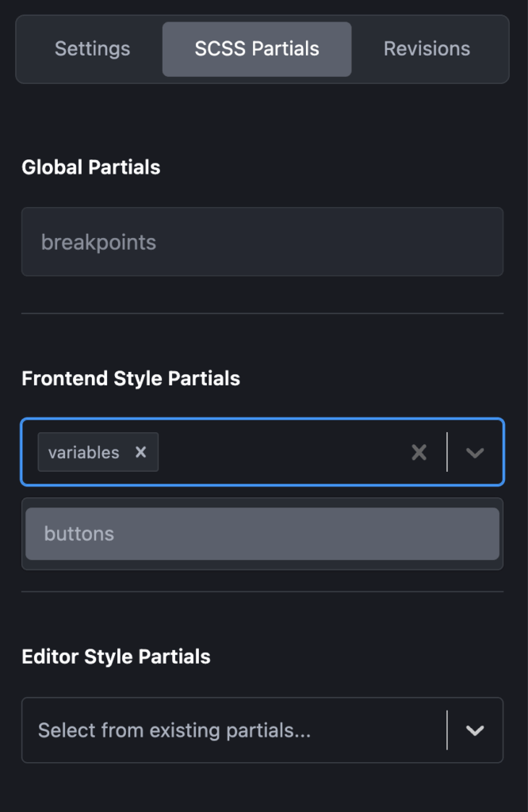Click the Global Partials heading
528x812 pixels.
click(x=91, y=167)
